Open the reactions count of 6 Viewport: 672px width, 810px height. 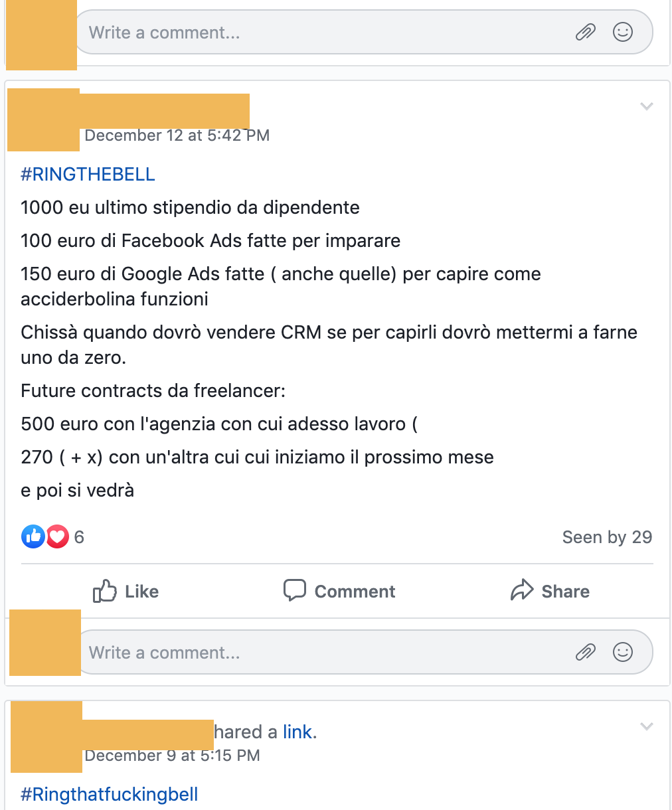[79, 537]
